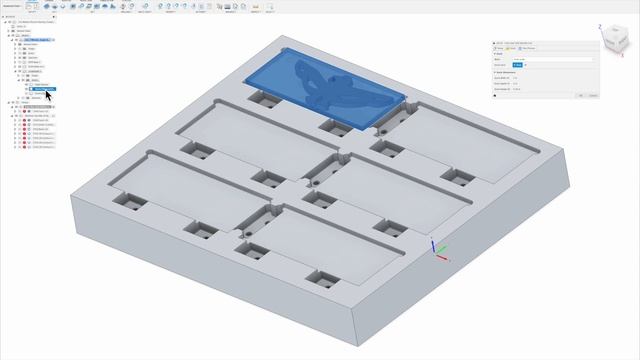Collapse the Stock Dimensions section in the dialog
The width and height of the screenshot is (640, 360).
coord(504,72)
